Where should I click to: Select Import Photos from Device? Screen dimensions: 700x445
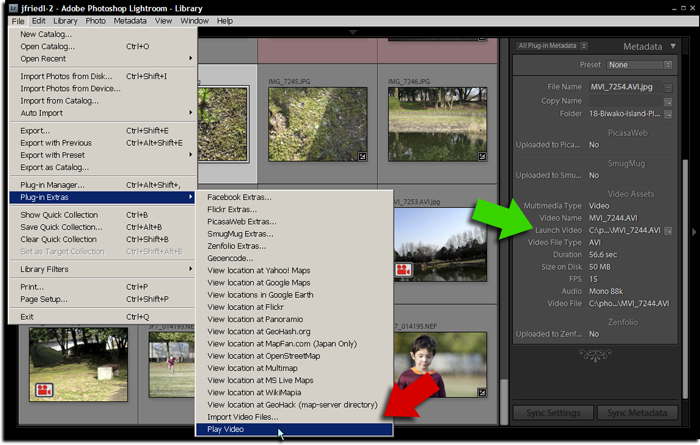pyautogui.click(x=102, y=89)
